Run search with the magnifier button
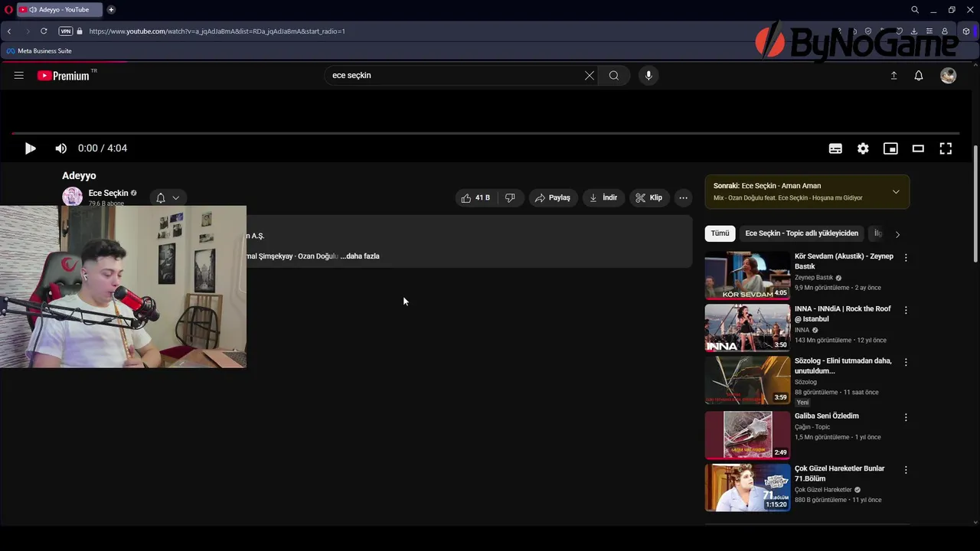 point(614,75)
